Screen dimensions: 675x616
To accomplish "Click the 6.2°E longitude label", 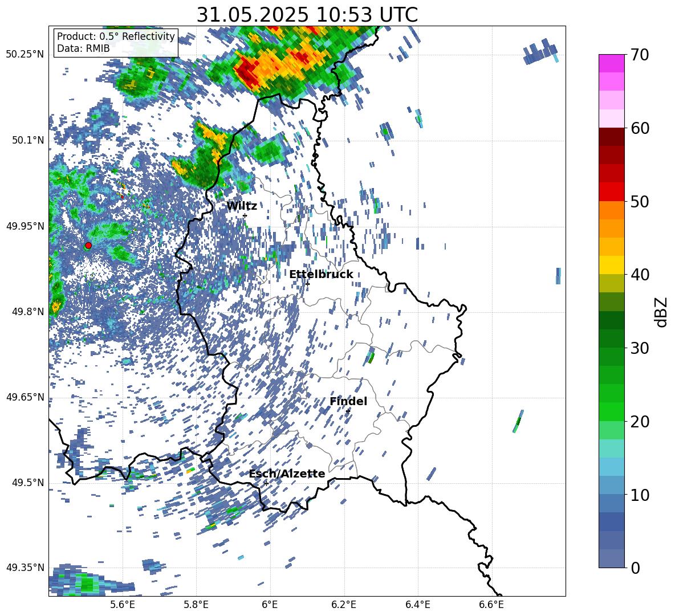I will 344,605.
